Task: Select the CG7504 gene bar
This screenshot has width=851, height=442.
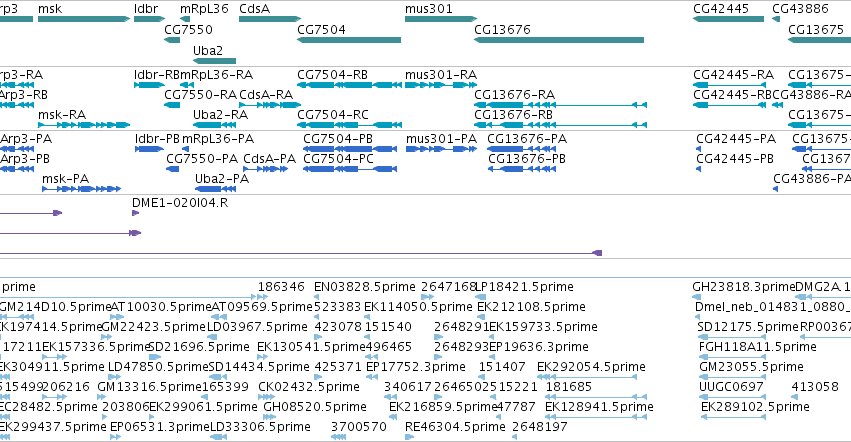Action: 349,40
